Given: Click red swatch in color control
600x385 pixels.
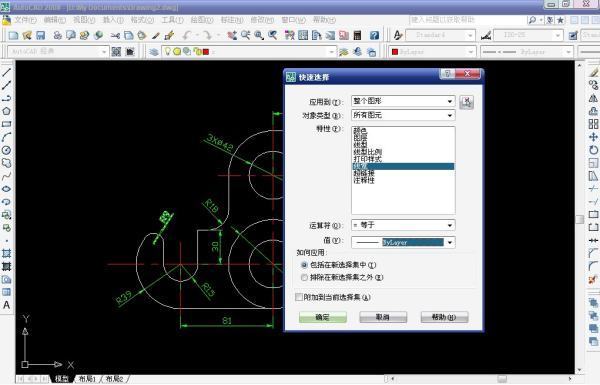Looking at the screenshot, I should (x=395, y=52).
